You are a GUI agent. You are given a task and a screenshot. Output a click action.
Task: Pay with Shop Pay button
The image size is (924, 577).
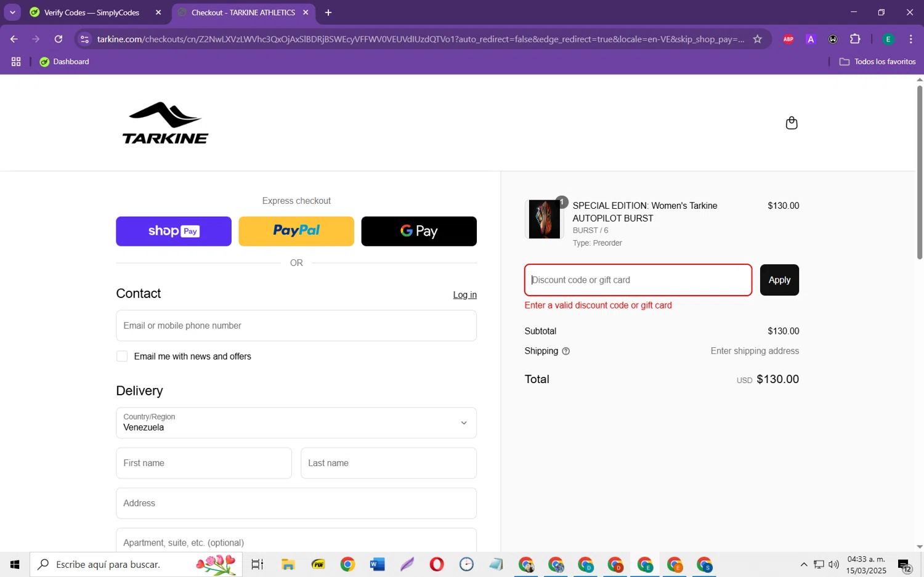pos(174,231)
